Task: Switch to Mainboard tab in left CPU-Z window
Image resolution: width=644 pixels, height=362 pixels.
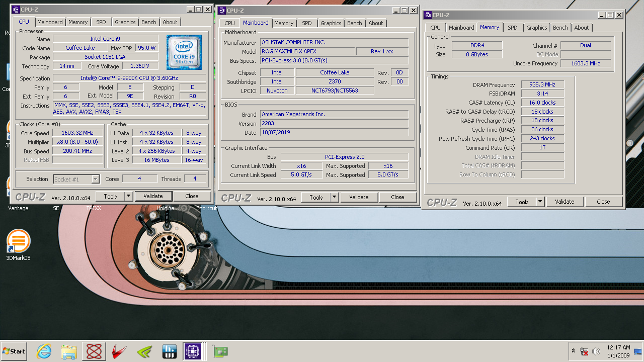Action: tap(50, 22)
